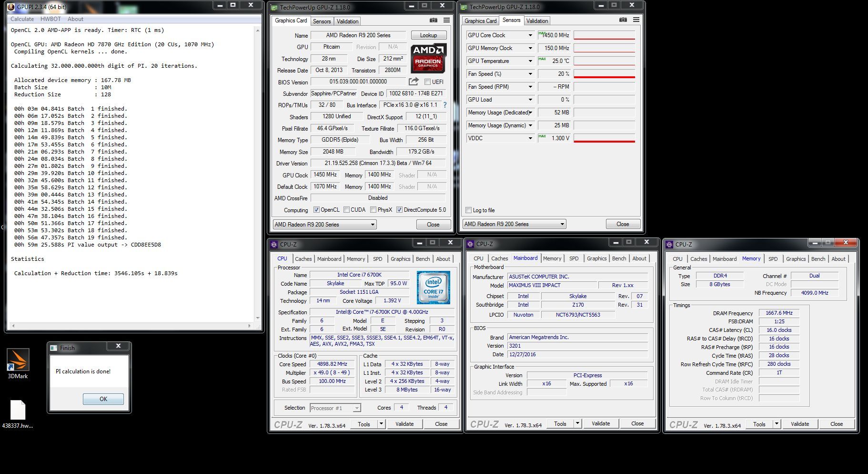Toggle the PhysX computing checkbox

click(x=373, y=210)
